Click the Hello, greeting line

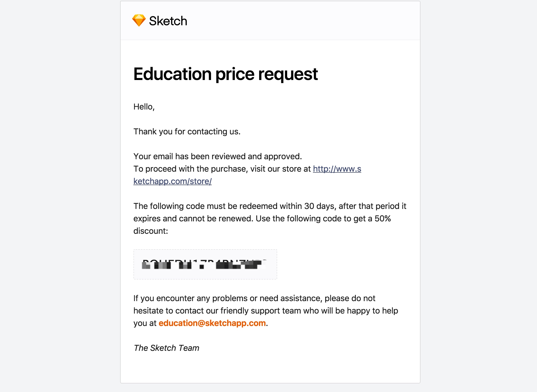(144, 107)
